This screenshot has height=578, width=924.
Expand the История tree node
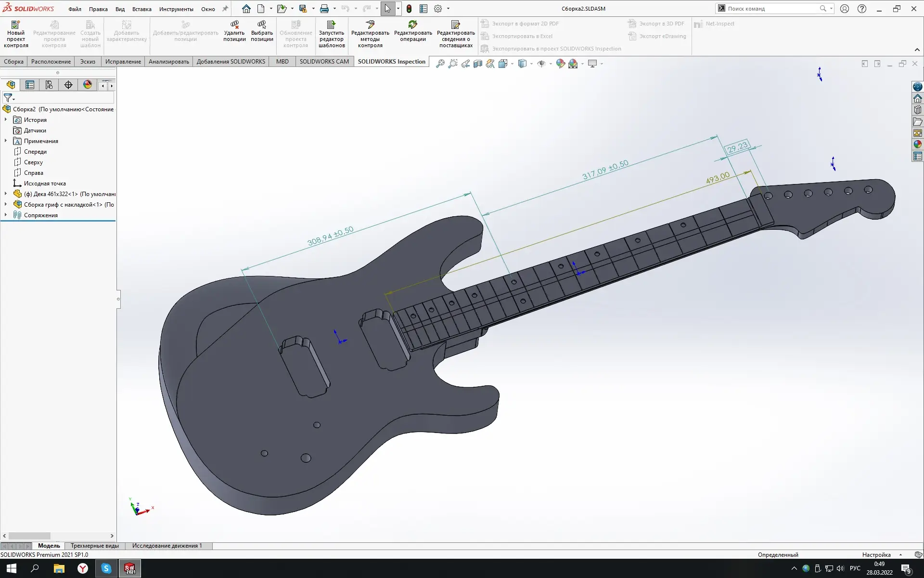click(6, 119)
